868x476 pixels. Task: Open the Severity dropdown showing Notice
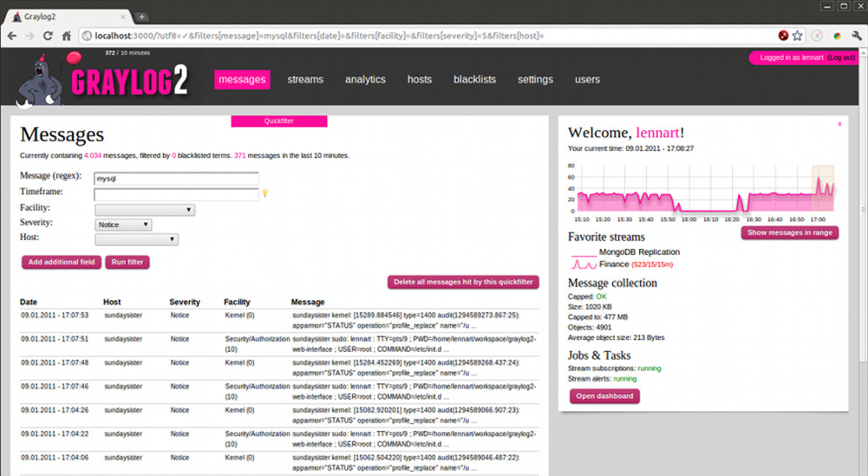(123, 225)
